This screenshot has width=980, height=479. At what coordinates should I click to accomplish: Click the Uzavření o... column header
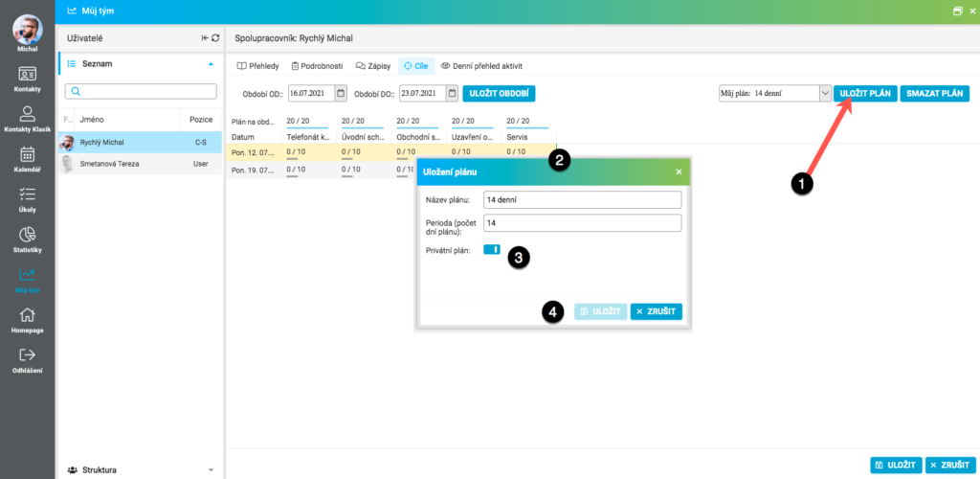[x=474, y=136]
